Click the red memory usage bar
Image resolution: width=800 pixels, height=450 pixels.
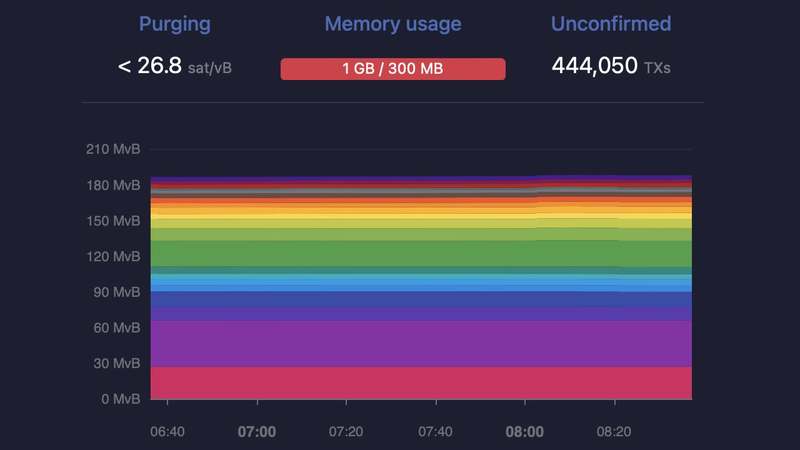click(393, 68)
